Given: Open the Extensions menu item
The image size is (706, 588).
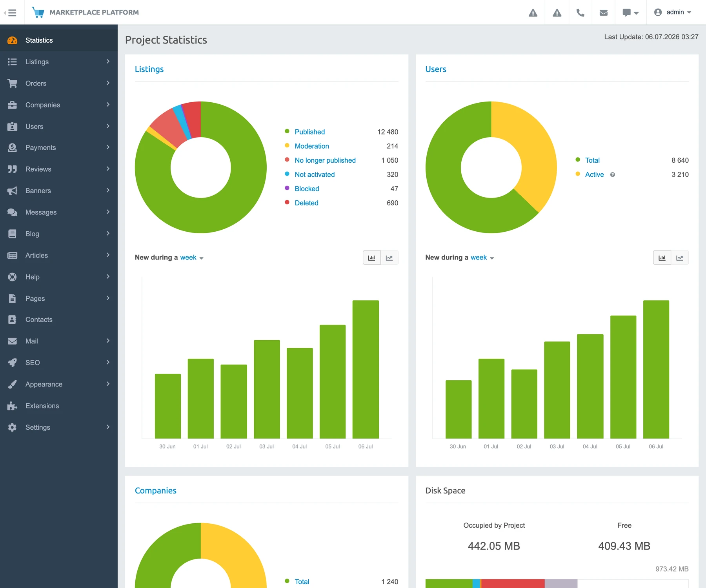Looking at the screenshot, I should (x=59, y=406).
